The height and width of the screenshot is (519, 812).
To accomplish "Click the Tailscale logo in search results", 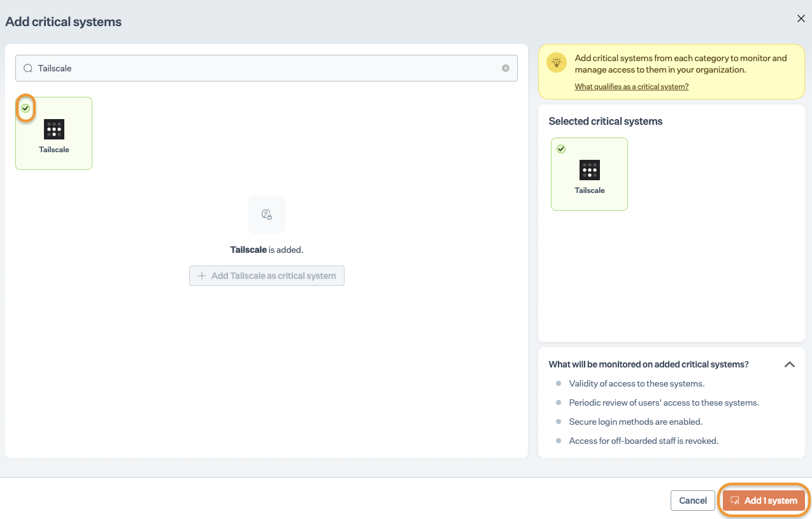I will coord(54,129).
